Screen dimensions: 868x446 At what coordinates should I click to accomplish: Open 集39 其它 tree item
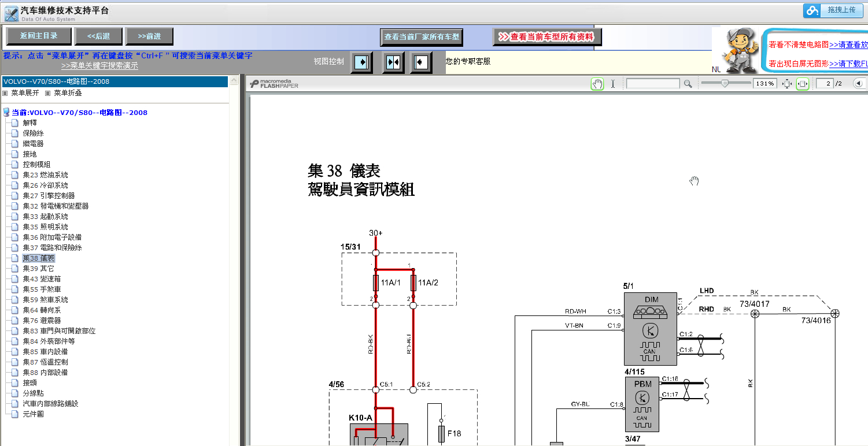[39, 269]
